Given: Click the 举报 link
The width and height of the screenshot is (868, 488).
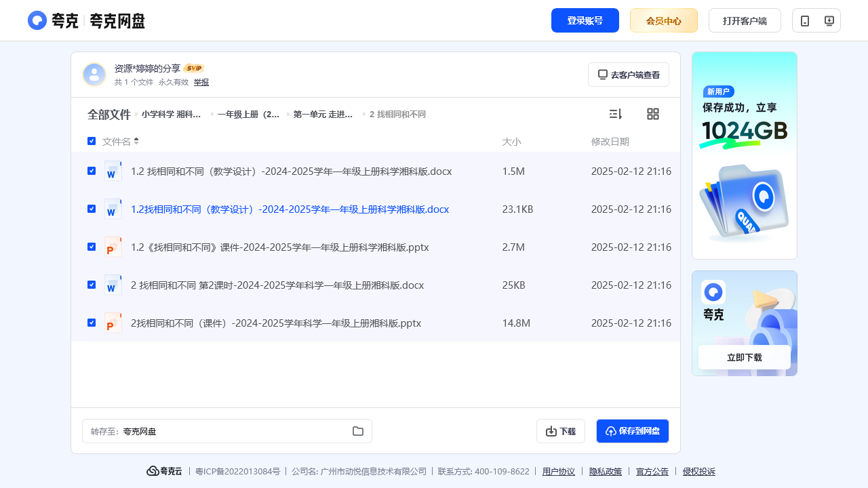Looking at the screenshot, I should pyautogui.click(x=201, y=82).
